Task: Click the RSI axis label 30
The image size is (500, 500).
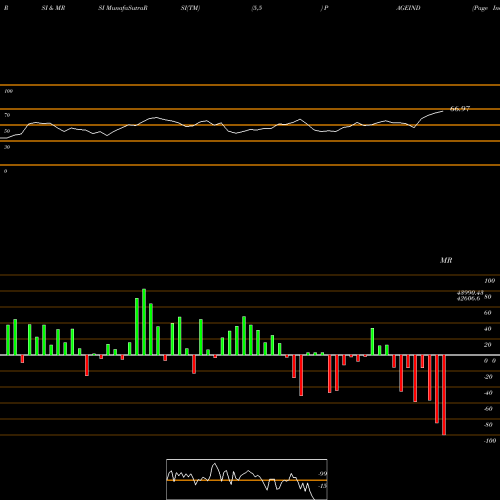Action: point(7,147)
